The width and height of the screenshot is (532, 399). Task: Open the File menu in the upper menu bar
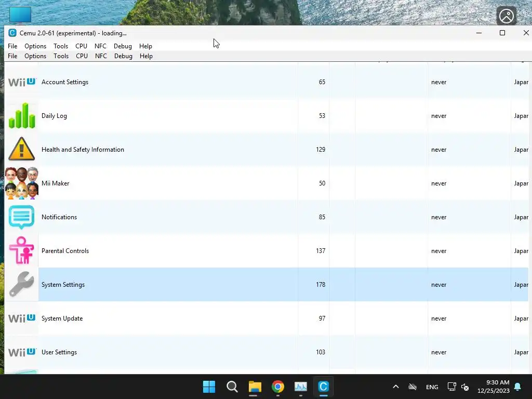pyautogui.click(x=12, y=46)
